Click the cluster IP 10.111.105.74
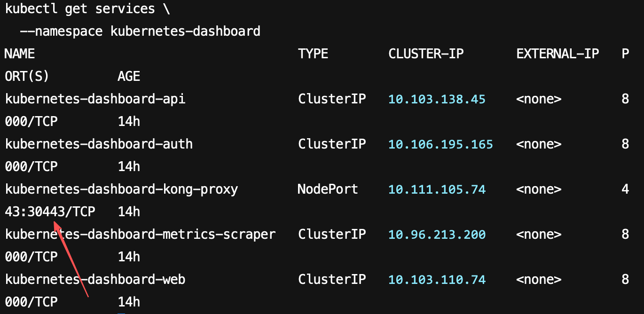Image resolution: width=644 pixels, height=314 pixels. click(437, 189)
